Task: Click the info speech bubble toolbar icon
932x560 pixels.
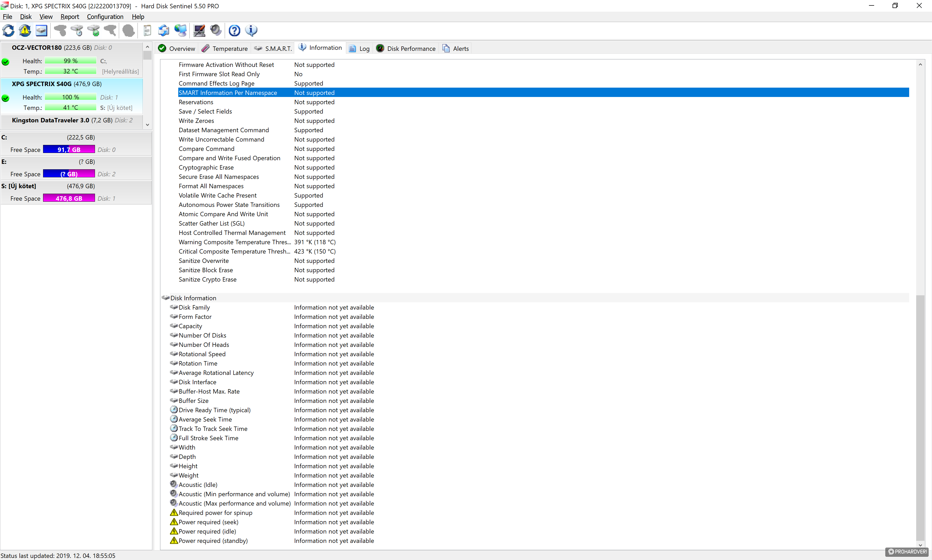Action: click(251, 31)
